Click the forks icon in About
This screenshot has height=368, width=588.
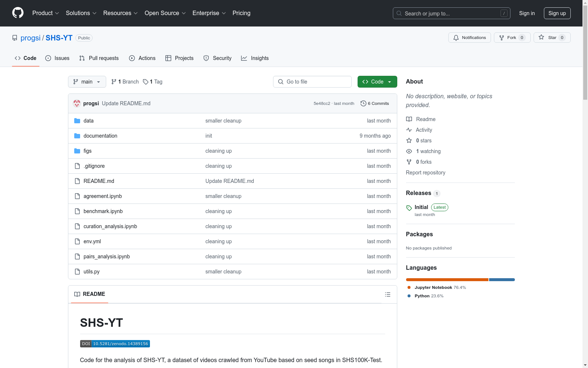pos(409,162)
